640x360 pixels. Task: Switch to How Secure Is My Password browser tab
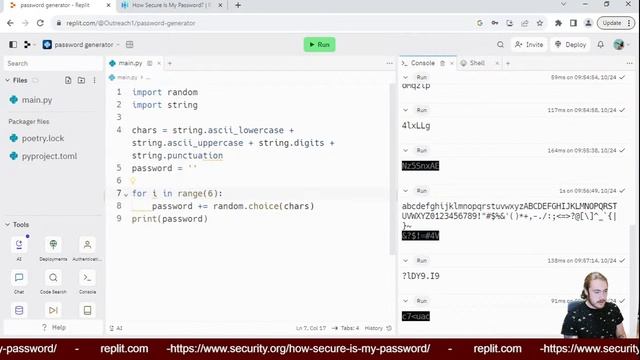point(171,5)
